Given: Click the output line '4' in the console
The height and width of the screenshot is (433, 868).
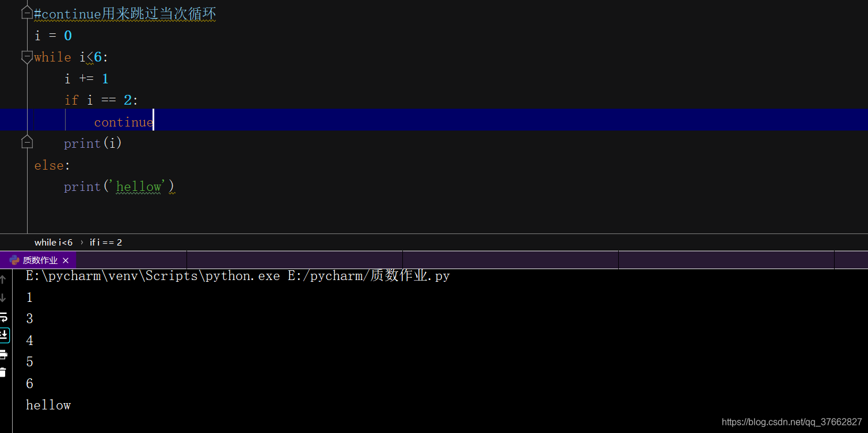Looking at the screenshot, I should click(29, 340).
